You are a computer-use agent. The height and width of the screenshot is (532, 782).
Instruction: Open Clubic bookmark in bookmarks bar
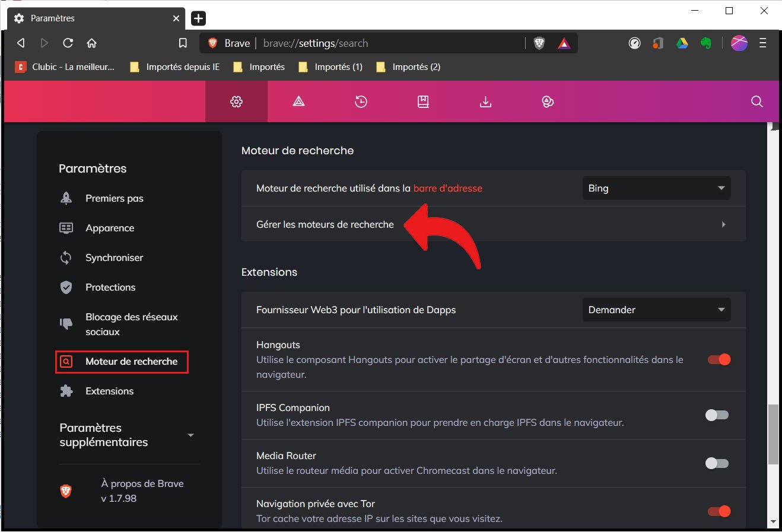tap(65, 66)
